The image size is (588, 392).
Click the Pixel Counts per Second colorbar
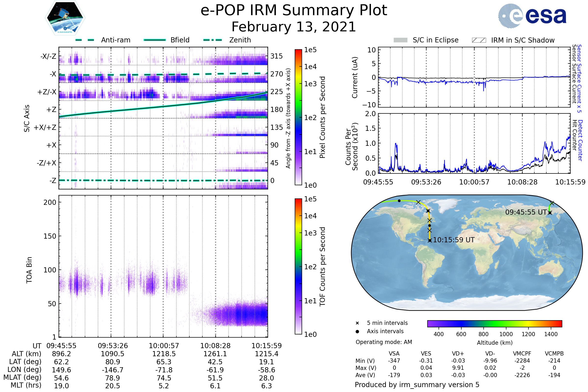pos(298,117)
